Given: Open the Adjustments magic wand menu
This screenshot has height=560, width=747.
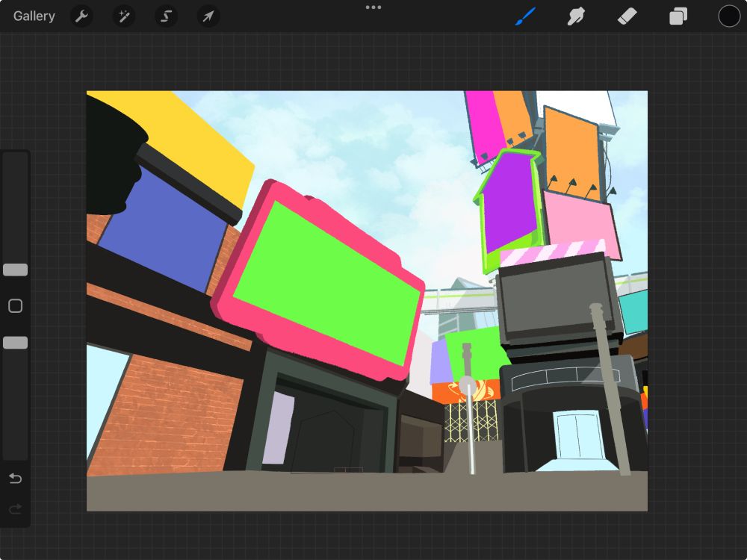Looking at the screenshot, I should pos(124,16).
